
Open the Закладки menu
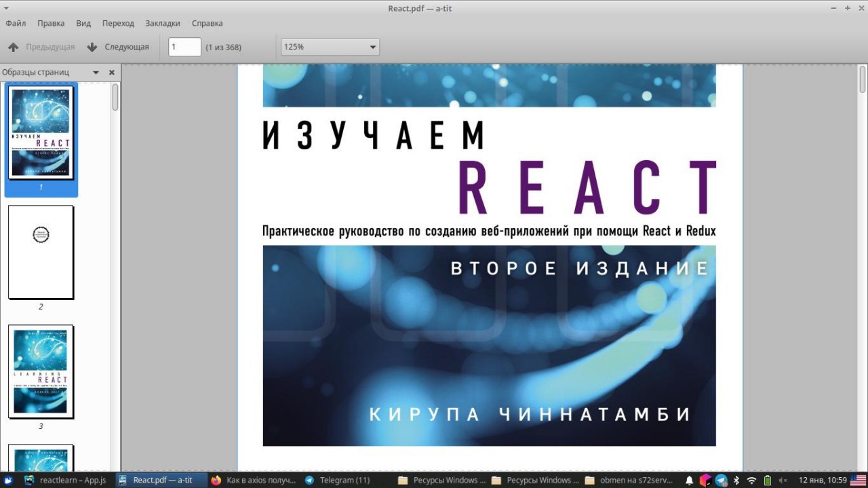click(x=163, y=23)
